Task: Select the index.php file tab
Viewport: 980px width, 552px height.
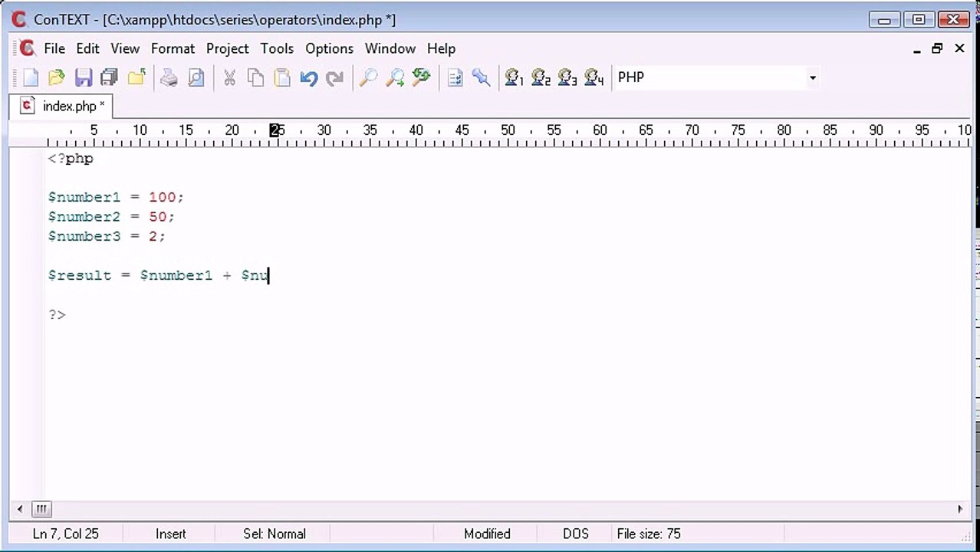Action: pos(63,106)
